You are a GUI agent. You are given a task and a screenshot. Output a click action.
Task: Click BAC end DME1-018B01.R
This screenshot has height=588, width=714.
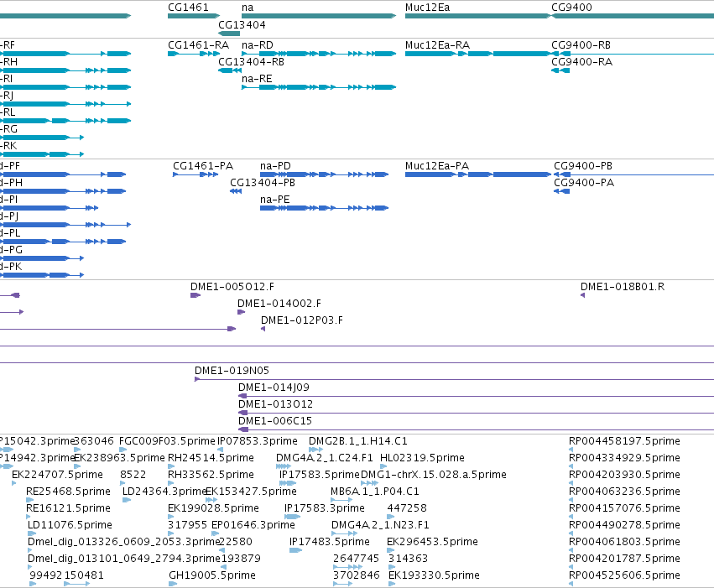point(622,287)
